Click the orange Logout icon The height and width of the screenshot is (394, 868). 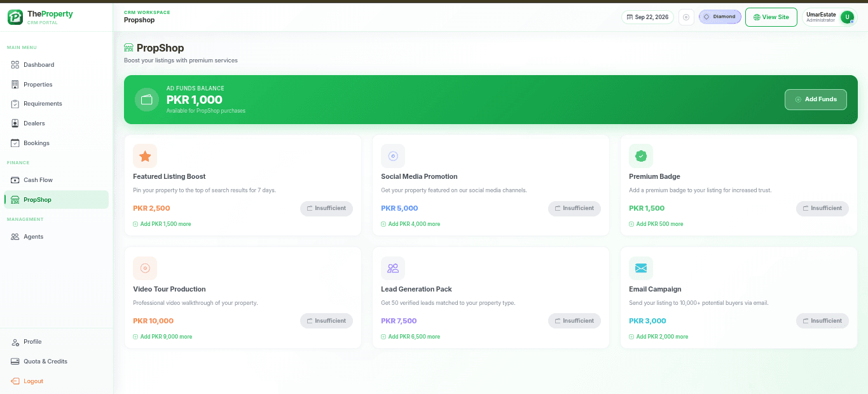[x=15, y=381]
